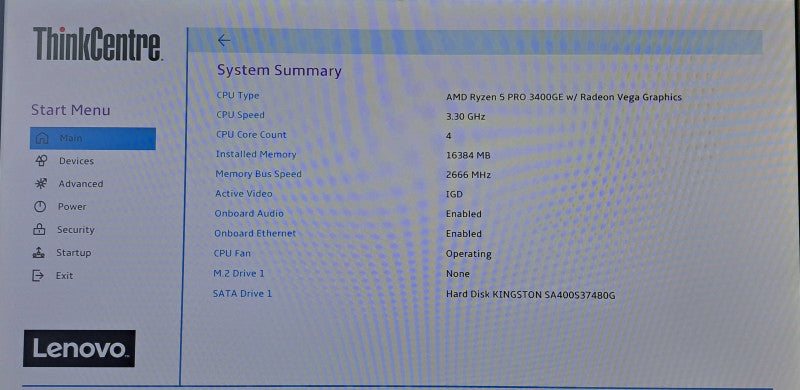This screenshot has width=800, height=390.
Task: Click the core count value 4
Action: pos(448,136)
